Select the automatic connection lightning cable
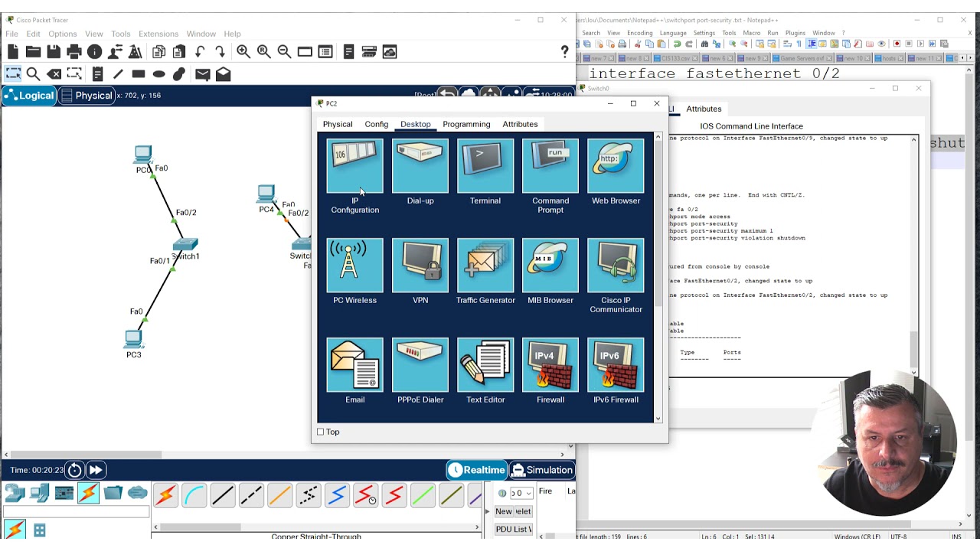The height and width of the screenshot is (551, 980). (165, 496)
